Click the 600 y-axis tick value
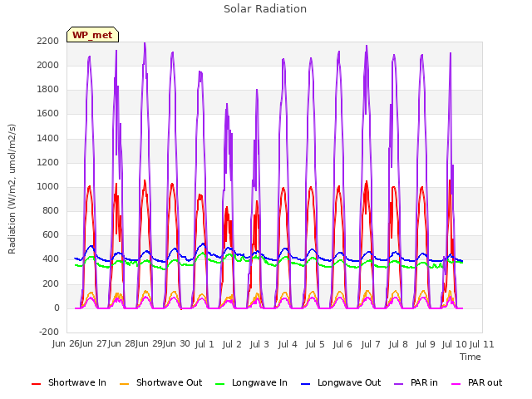Image resolution: width=532 pixels, height=399 pixels. [x=51, y=235]
